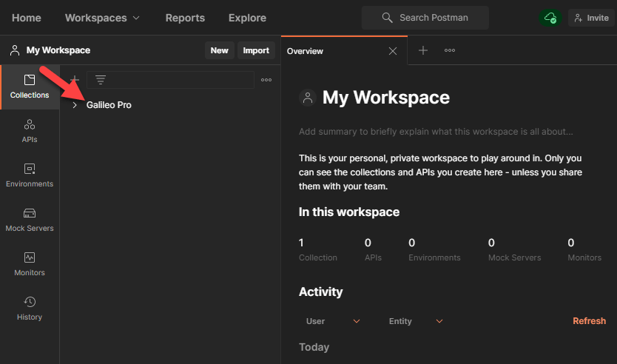Open the Mock Servers sidebar section
This screenshot has width=617, height=364.
pos(30,220)
